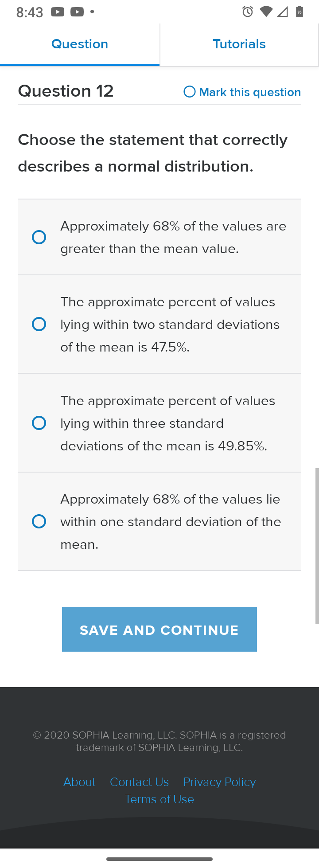The height and width of the screenshot is (868, 319).
Task: Click the Save and Continue button
Action: 159,629
